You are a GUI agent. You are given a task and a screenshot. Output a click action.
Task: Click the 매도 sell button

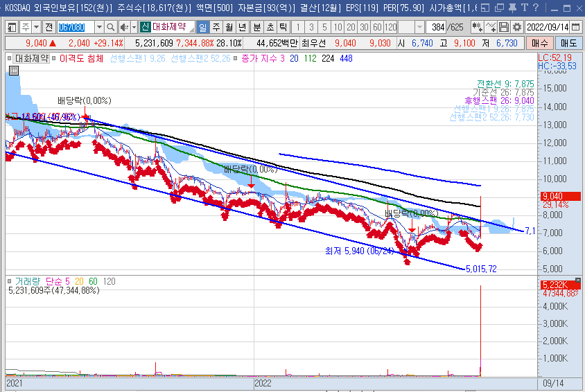click(568, 43)
